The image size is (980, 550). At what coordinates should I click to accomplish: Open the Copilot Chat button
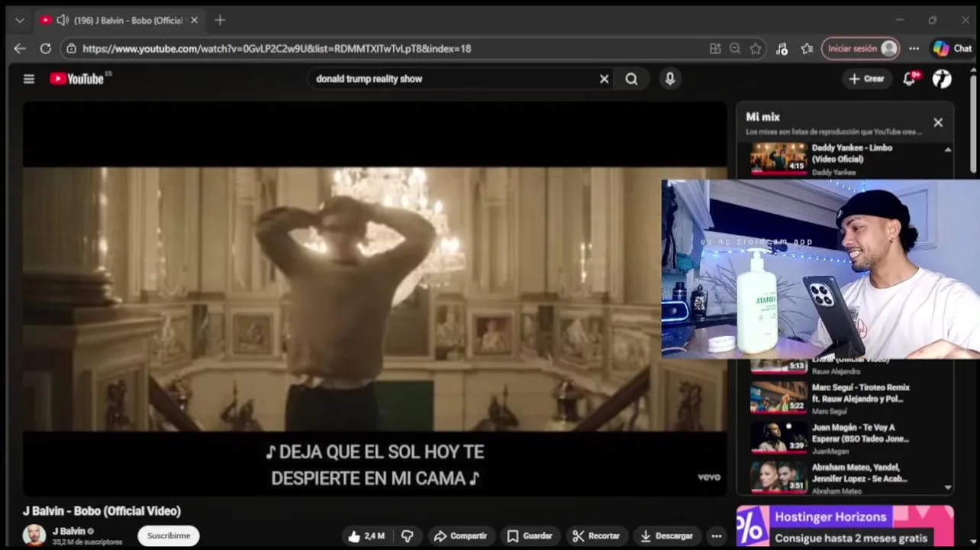(953, 48)
